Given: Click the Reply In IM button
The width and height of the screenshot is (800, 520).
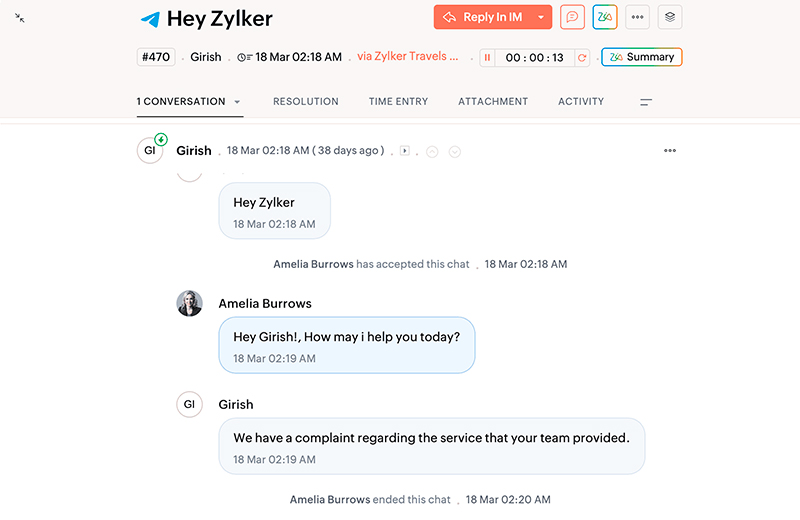Looking at the screenshot, I should point(483,17).
